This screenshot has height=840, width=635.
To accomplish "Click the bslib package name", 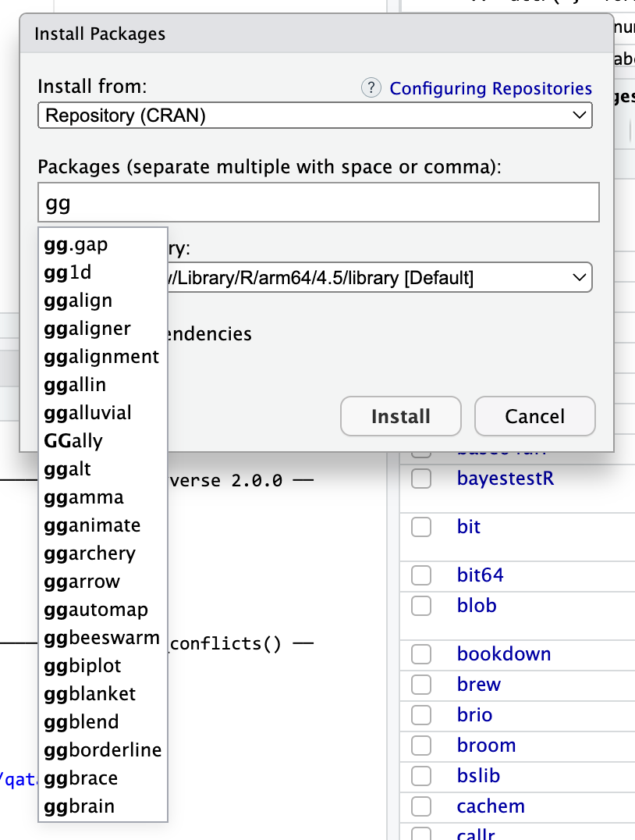I will tap(478, 776).
